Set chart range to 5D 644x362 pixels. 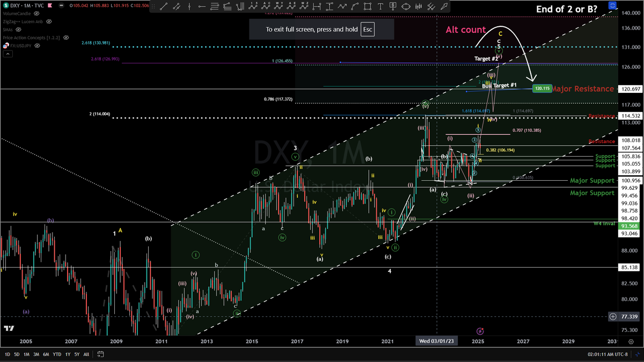[x=18, y=354]
